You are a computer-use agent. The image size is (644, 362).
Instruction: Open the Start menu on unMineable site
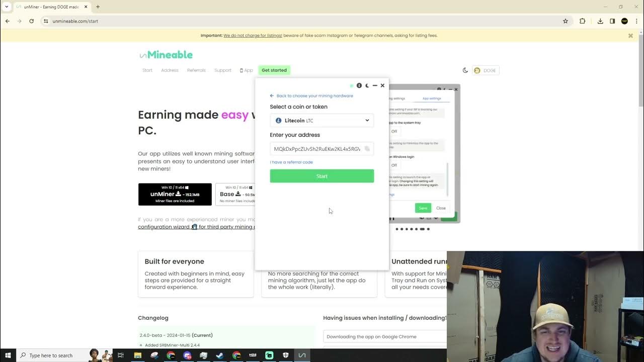[x=147, y=70]
